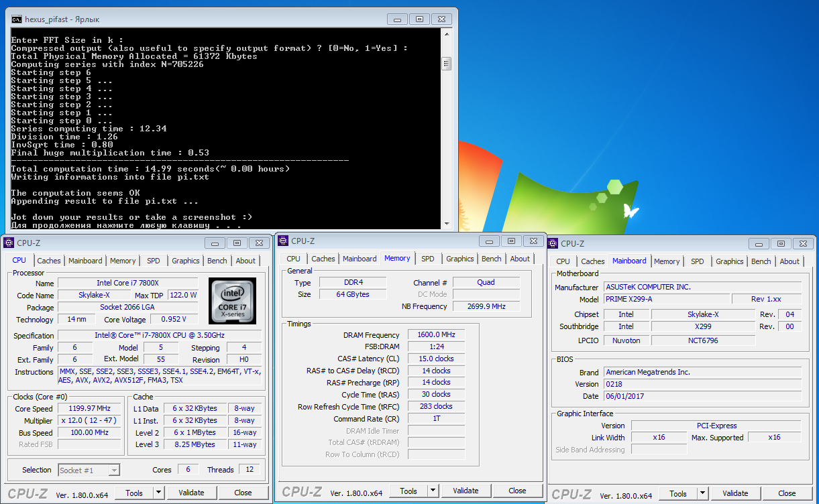Click Tools button in middle CPU-Z window
The width and height of the screenshot is (819, 504).
tap(408, 491)
